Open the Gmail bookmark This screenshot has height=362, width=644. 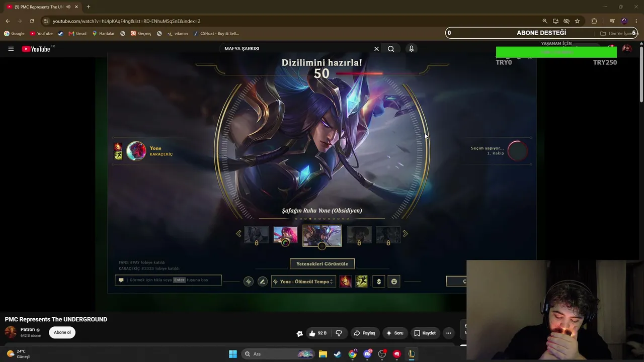pos(77,34)
